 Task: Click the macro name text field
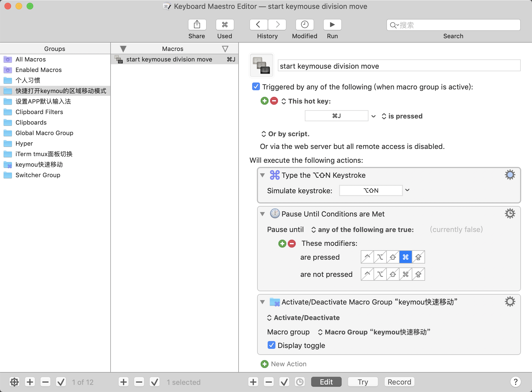399,66
